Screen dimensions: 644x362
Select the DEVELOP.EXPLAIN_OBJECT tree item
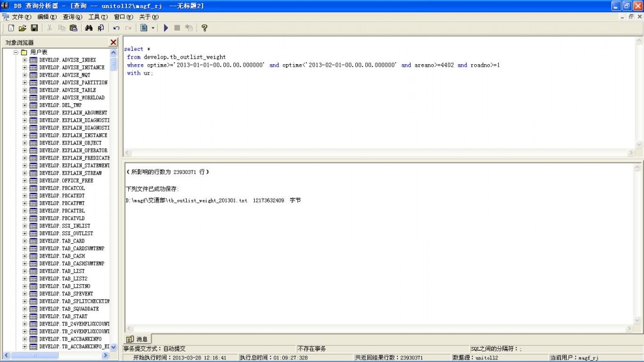tap(70, 143)
